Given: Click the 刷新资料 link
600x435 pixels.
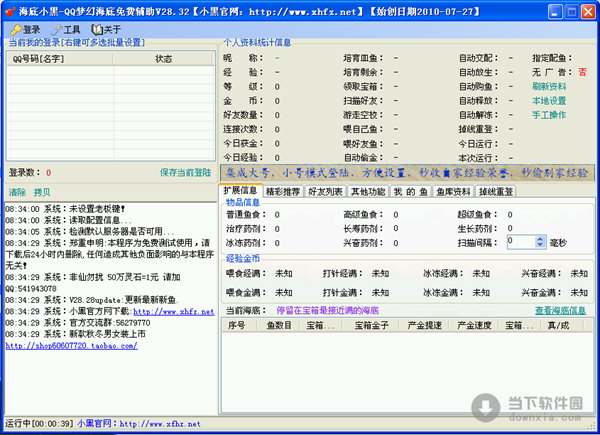Looking at the screenshot, I should 549,86.
